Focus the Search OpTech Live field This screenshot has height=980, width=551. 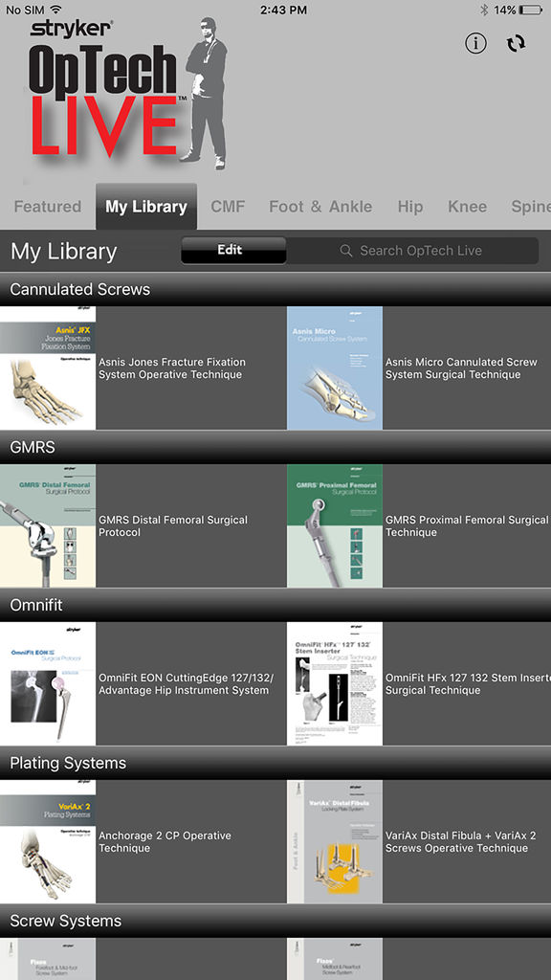413,251
